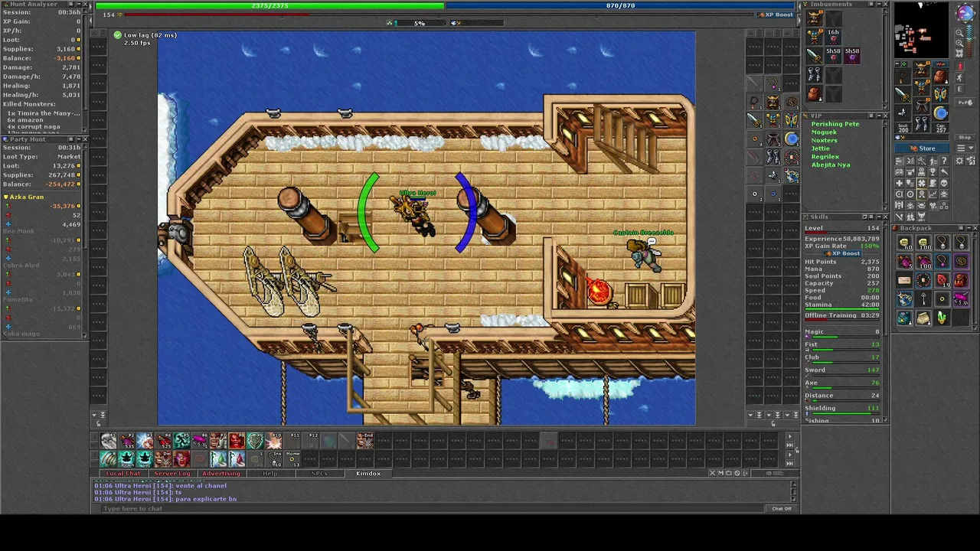This screenshot has width=980, height=551.
Task: Select the sword in the equipment weapon slot
Action: (903, 95)
